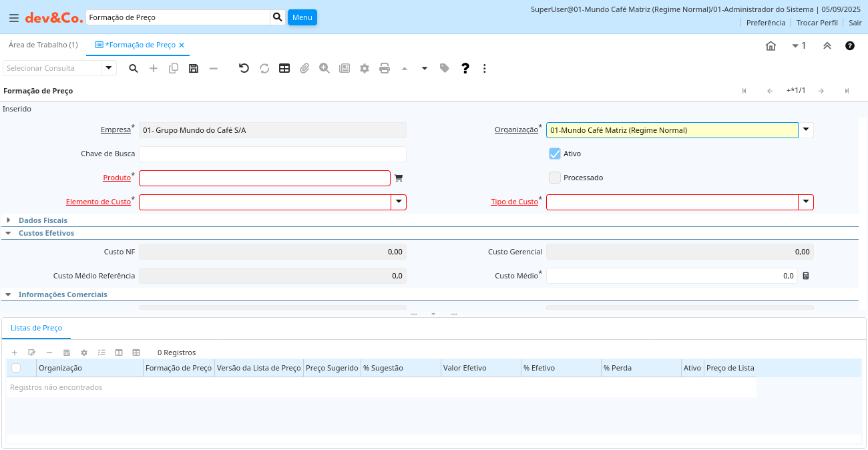Click the blue Menu button

[x=302, y=17]
